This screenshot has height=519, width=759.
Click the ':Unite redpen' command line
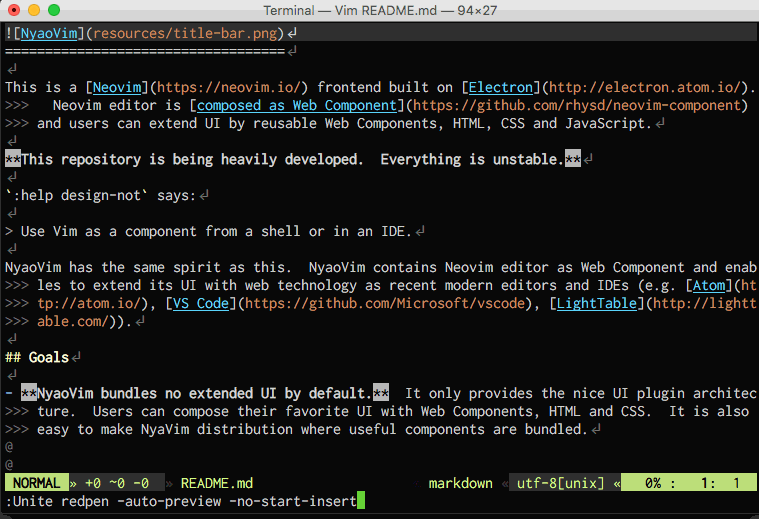point(181,501)
